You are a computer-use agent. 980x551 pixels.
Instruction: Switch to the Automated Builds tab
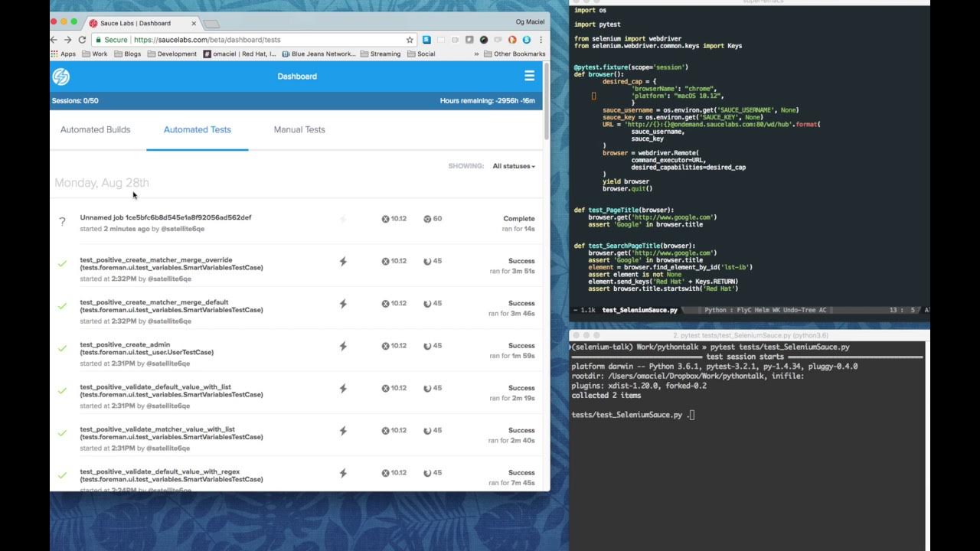tap(96, 129)
